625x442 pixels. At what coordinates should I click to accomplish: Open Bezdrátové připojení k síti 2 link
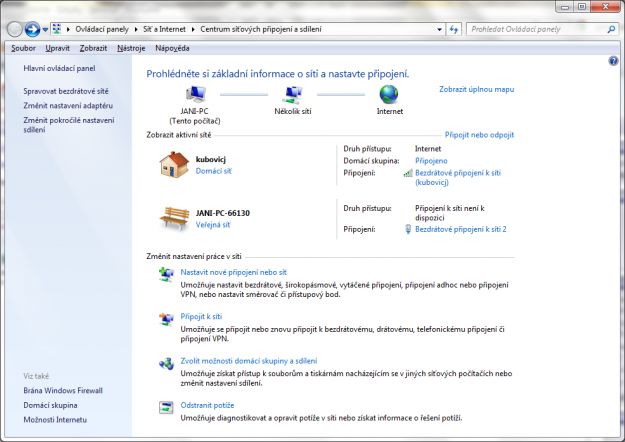tap(461, 229)
